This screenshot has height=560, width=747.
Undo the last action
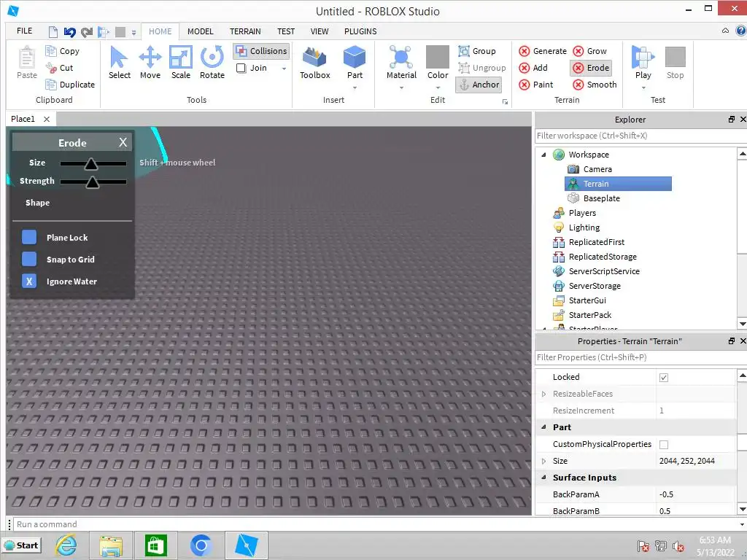69,32
